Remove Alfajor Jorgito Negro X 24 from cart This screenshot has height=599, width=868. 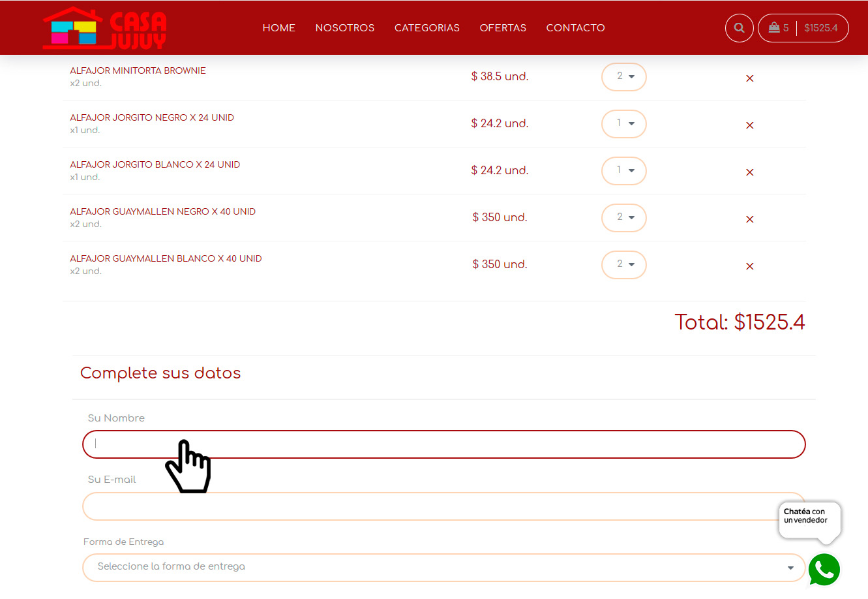(750, 125)
